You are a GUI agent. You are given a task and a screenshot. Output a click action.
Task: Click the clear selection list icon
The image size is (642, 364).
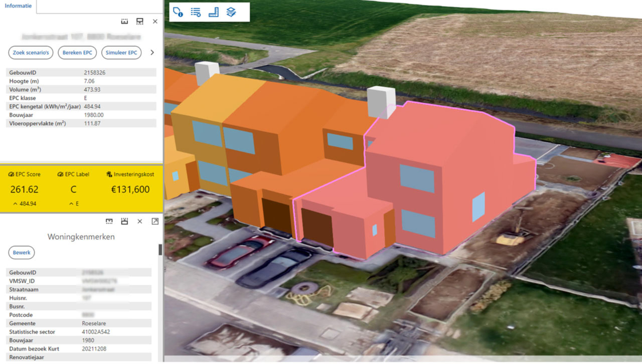coord(196,12)
